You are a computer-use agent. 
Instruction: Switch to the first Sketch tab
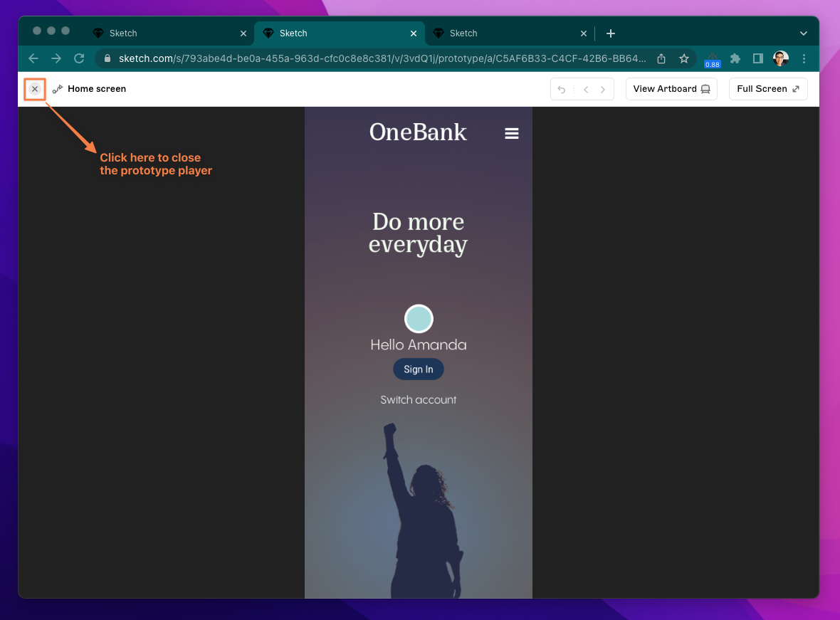tap(164, 33)
